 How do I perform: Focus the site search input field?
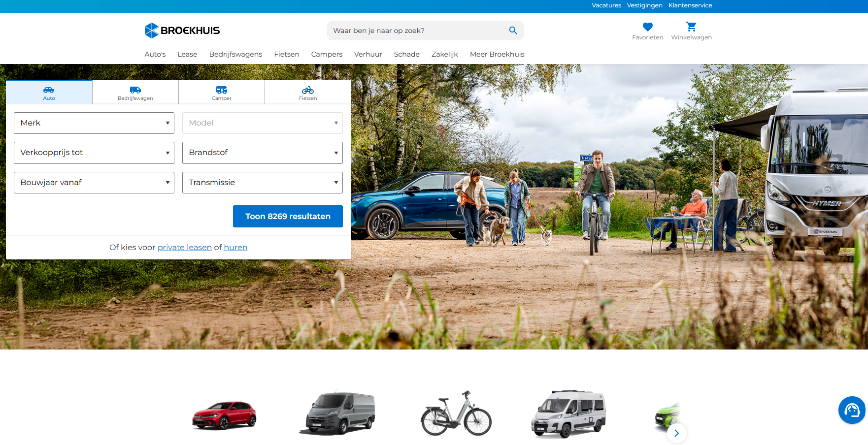pos(419,31)
